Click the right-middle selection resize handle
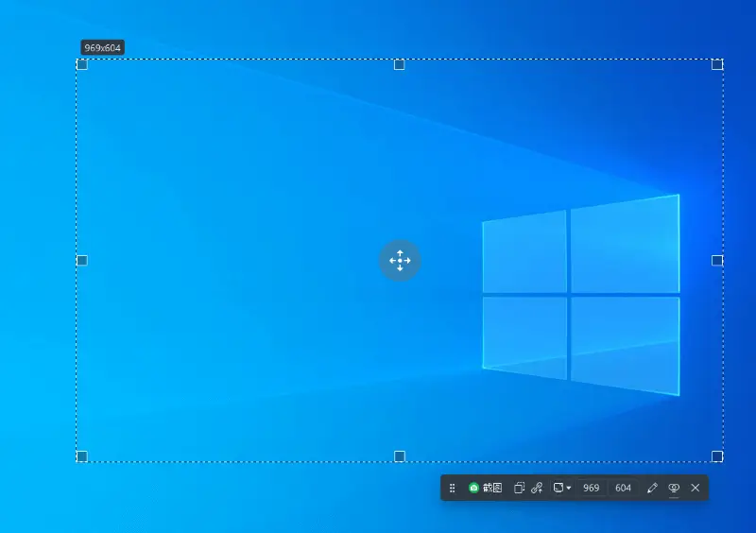756x533 pixels. [x=717, y=261]
